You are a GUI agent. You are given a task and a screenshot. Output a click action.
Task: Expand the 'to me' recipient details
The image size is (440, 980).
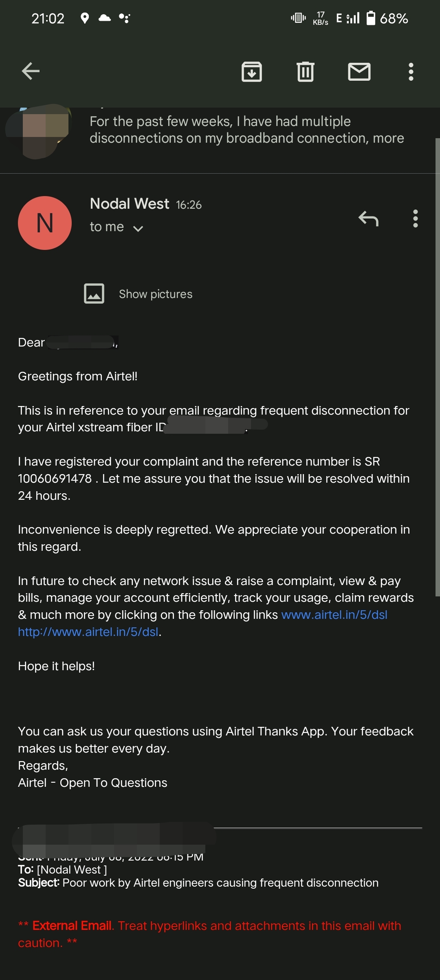coord(139,228)
